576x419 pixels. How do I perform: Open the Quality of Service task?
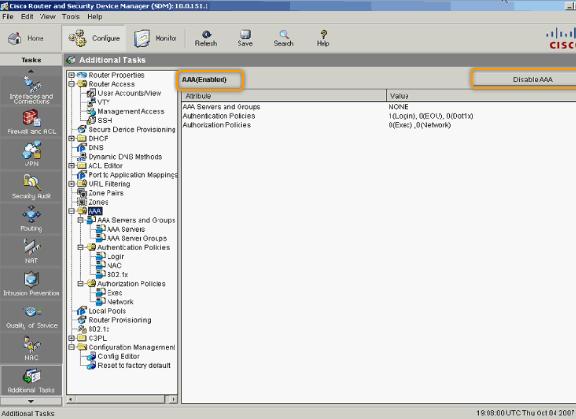[31, 315]
